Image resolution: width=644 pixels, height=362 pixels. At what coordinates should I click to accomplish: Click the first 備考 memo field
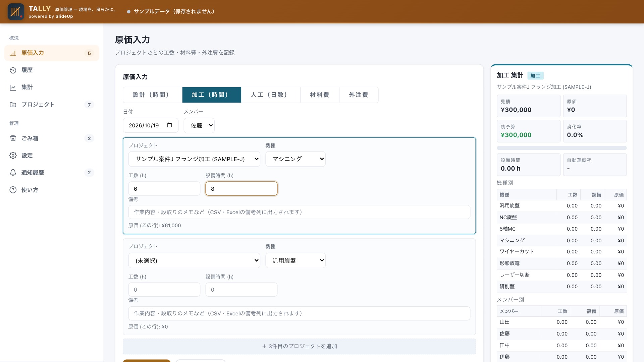pyautogui.click(x=299, y=212)
